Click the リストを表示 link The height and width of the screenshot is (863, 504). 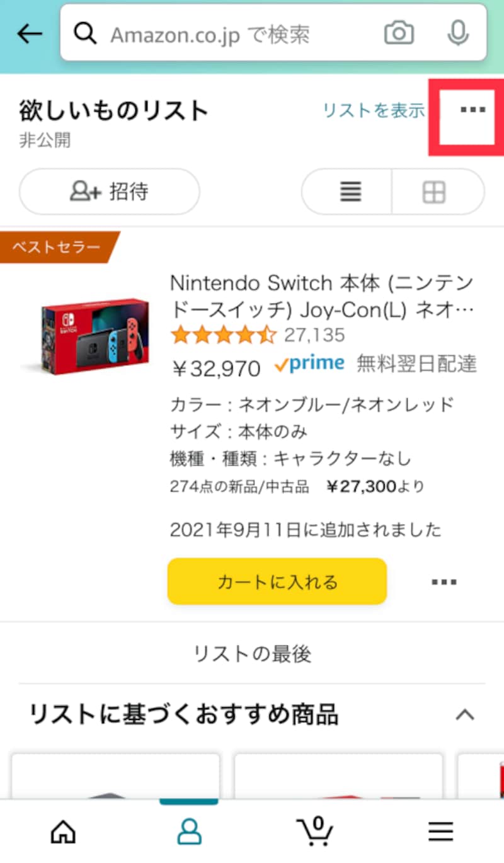pos(374,111)
